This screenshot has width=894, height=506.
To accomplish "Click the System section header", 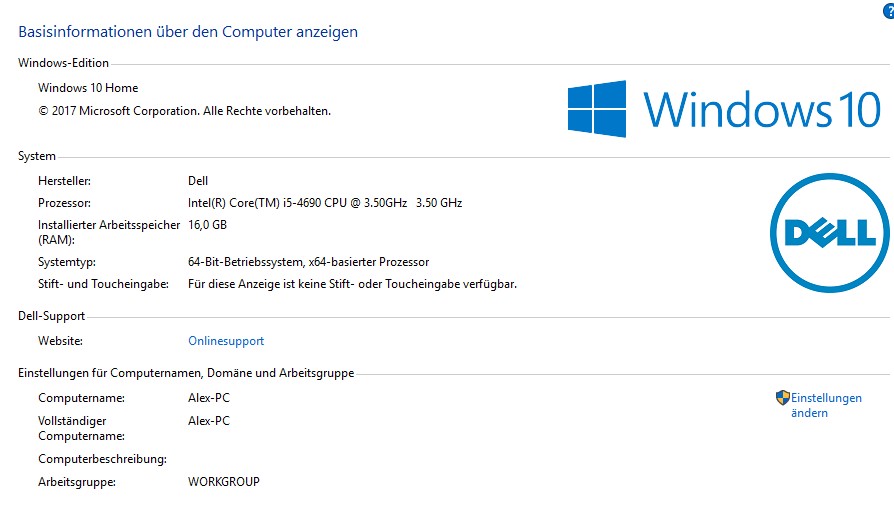I will (x=37, y=156).
